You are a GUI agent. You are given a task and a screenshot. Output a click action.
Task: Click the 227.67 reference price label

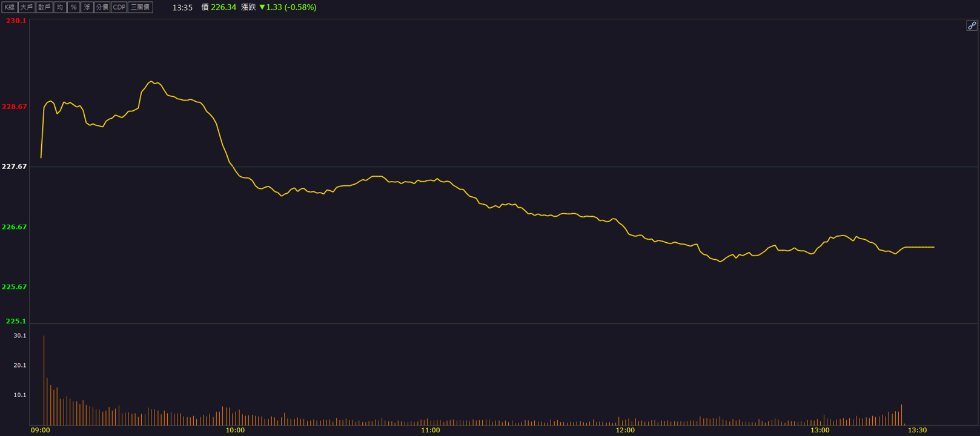pyautogui.click(x=15, y=167)
